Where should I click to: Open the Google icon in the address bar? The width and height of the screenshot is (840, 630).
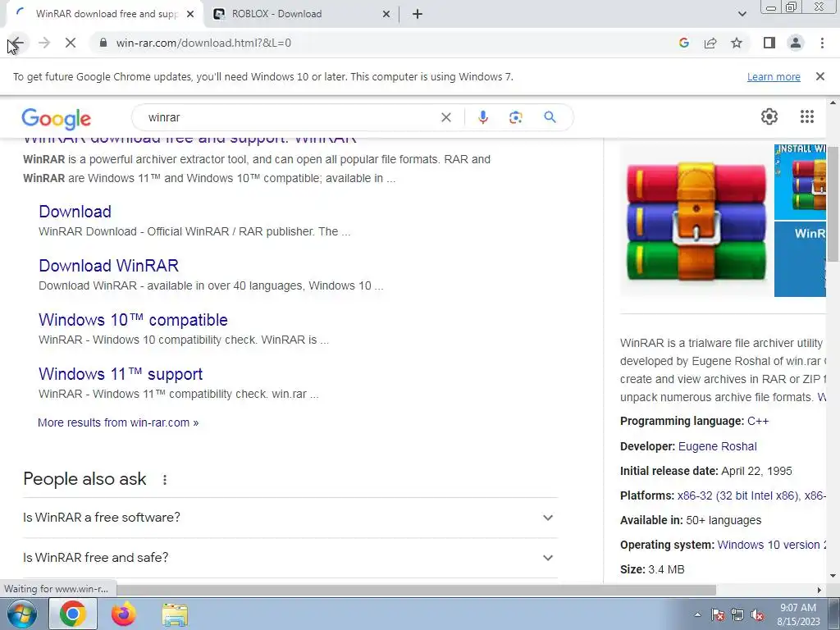(683, 43)
